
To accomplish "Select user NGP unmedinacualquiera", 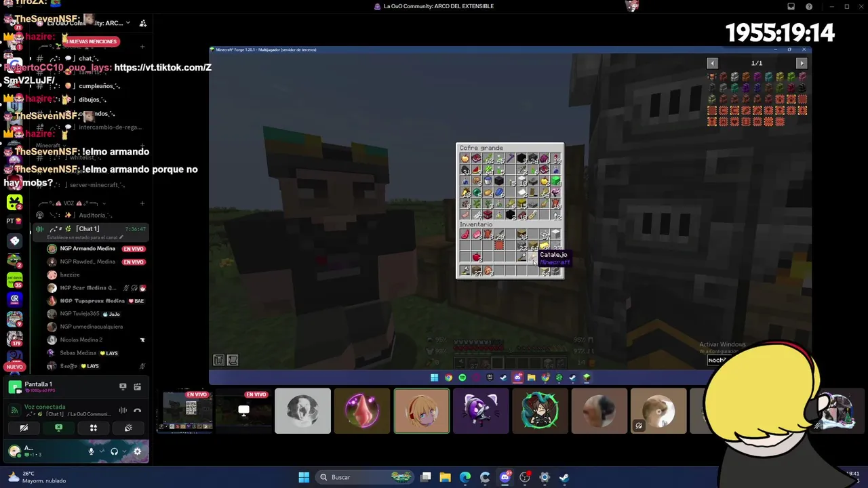I will click(x=96, y=327).
